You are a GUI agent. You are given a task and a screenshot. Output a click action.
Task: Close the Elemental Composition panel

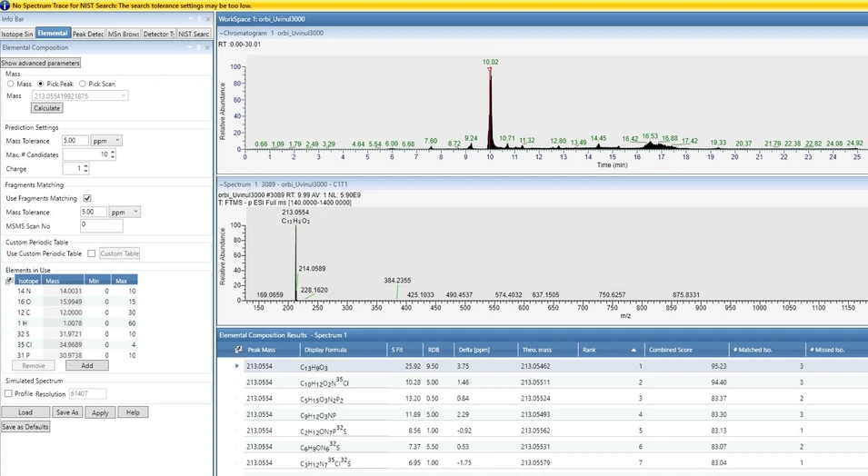[207, 47]
